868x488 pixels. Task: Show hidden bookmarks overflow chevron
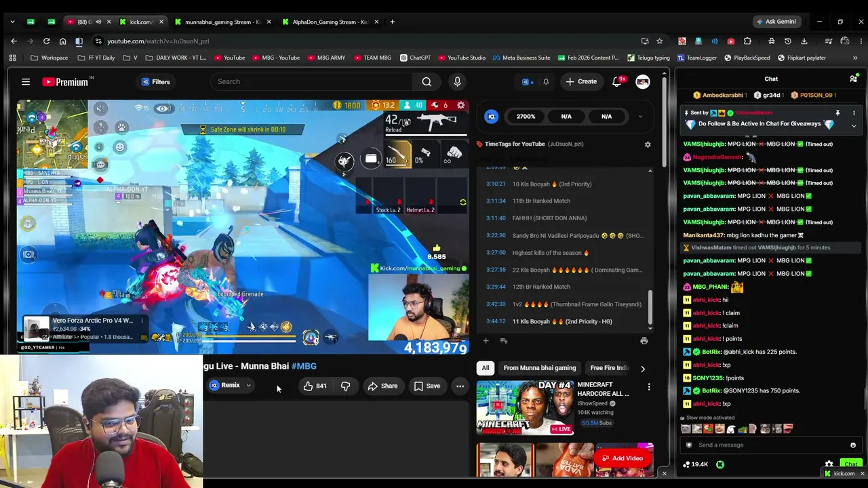click(x=855, y=58)
